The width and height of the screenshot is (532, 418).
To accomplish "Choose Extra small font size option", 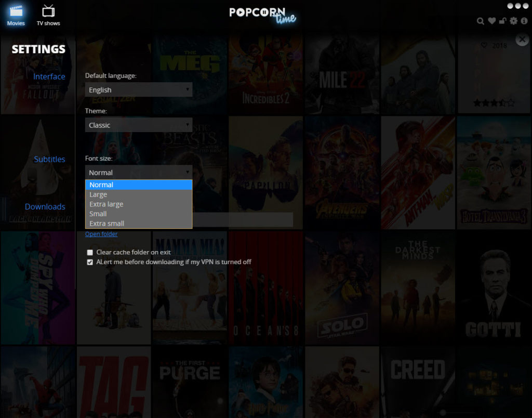I will (138, 224).
